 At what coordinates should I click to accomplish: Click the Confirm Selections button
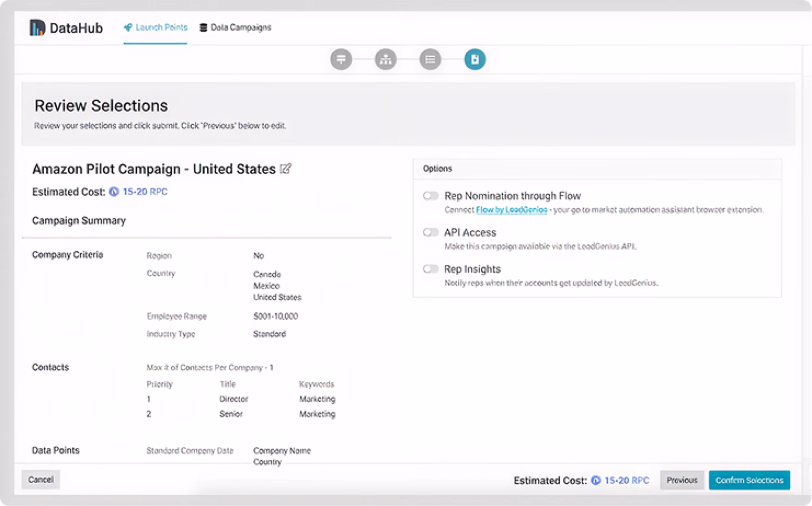[749, 480]
